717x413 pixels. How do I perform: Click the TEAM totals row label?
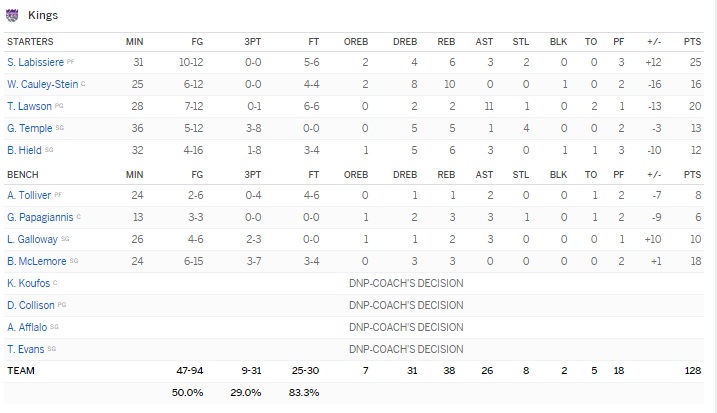tap(20, 370)
